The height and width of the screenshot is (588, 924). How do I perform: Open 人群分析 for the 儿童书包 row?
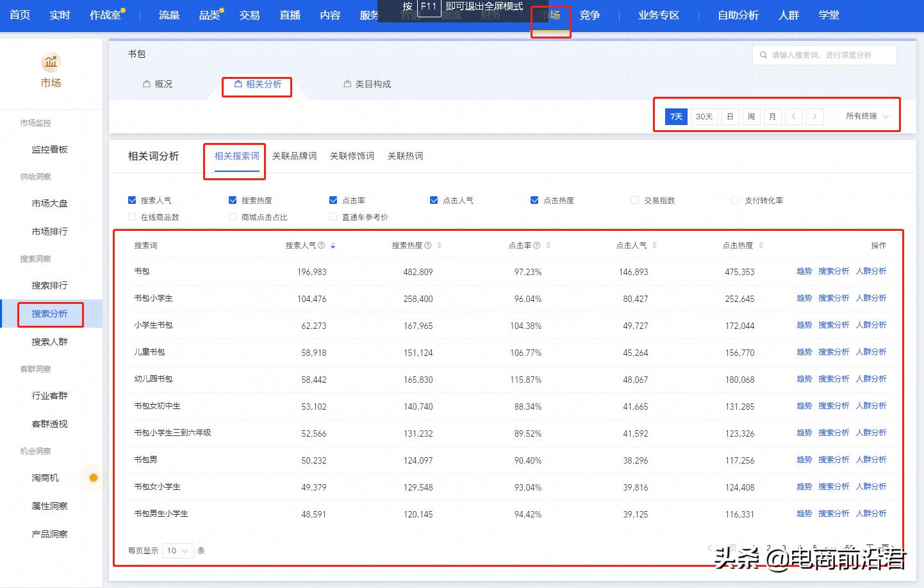(871, 352)
